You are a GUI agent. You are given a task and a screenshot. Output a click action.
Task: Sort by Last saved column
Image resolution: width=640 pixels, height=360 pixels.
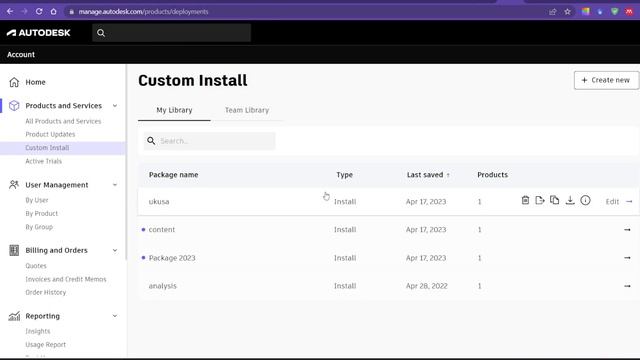click(x=428, y=175)
